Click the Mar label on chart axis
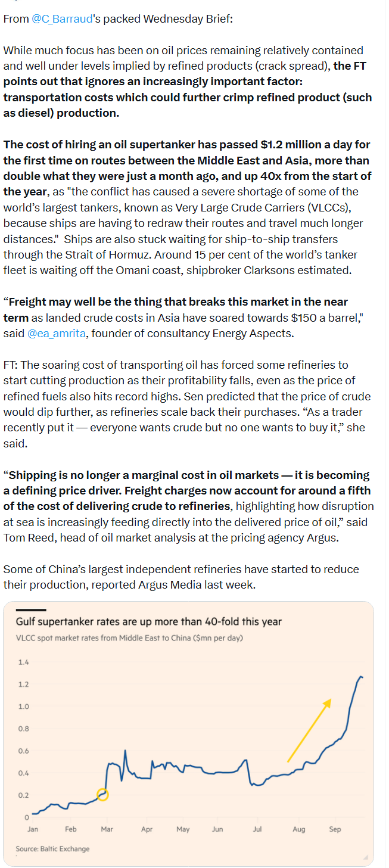The image size is (389, 868). [x=107, y=829]
